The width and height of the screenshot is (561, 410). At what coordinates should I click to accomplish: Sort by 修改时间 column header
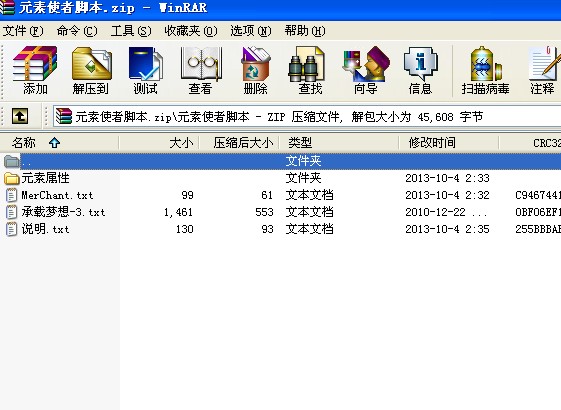(x=449, y=143)
